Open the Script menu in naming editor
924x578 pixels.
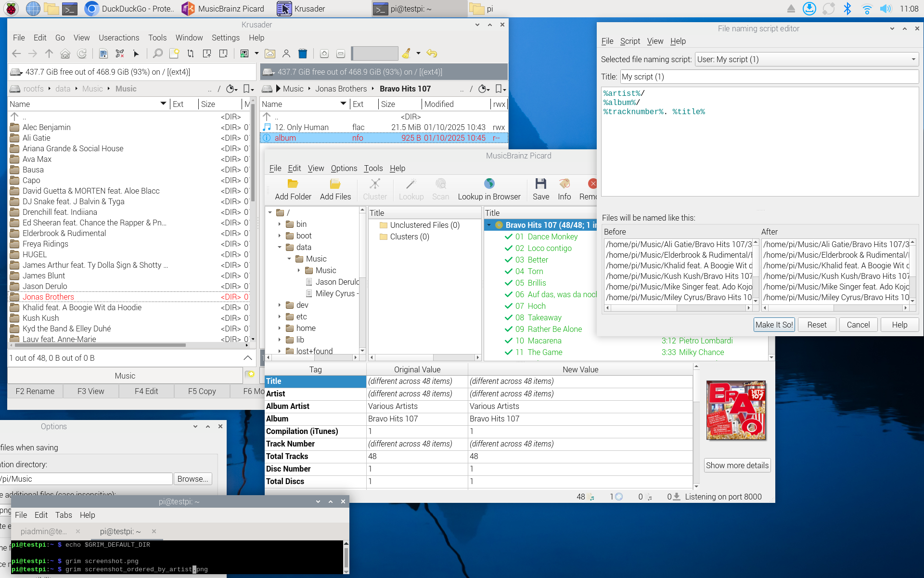[629, 41]
